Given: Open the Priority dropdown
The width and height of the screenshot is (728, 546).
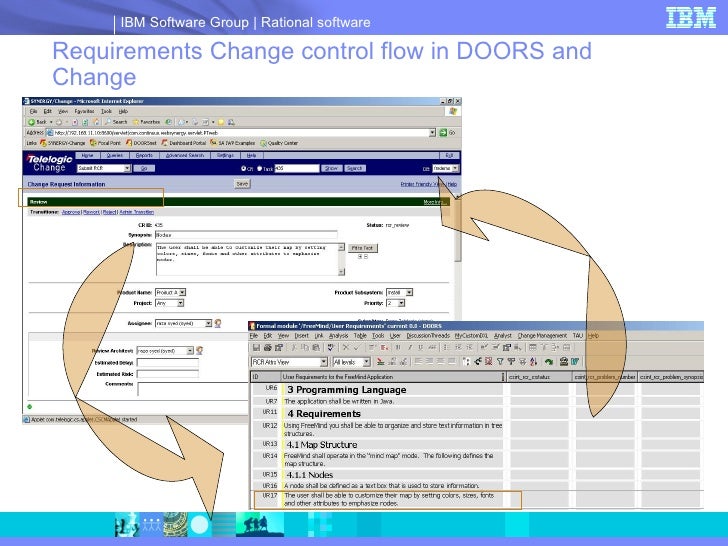Looking at the screenshot, I should [396, 303].
